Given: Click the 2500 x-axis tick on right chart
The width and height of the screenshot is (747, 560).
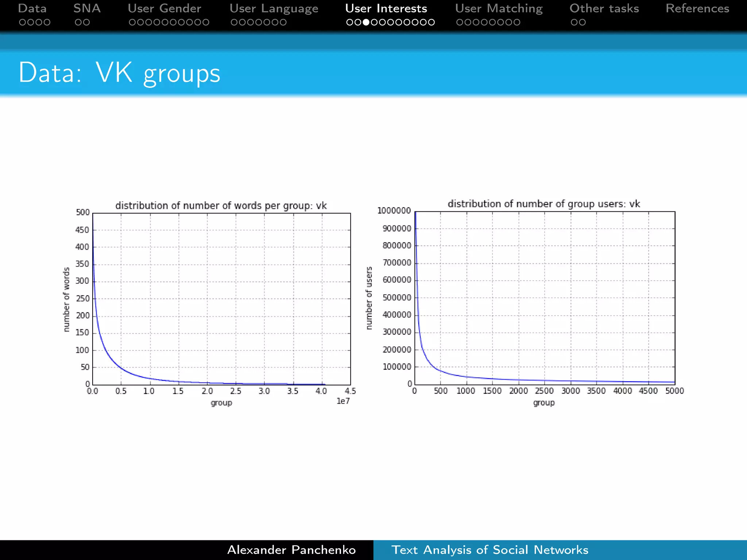Looking at the screenshot, I should (545, 391).
